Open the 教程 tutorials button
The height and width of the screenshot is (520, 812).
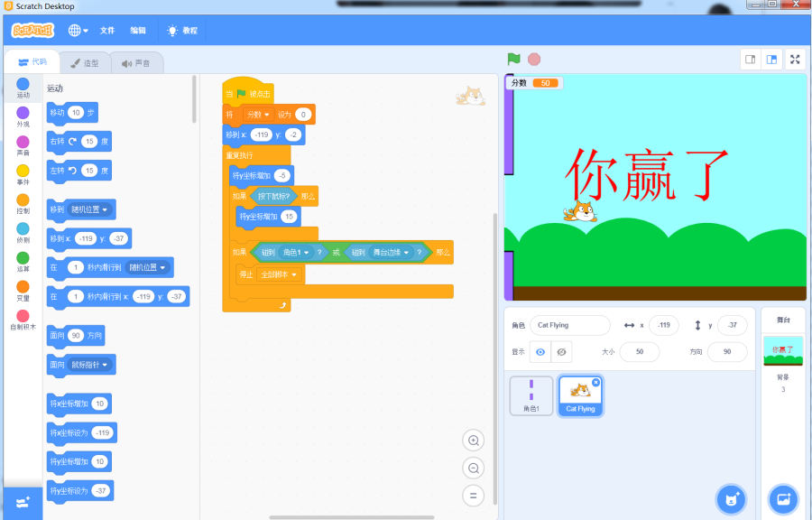(x=181, y=30)
